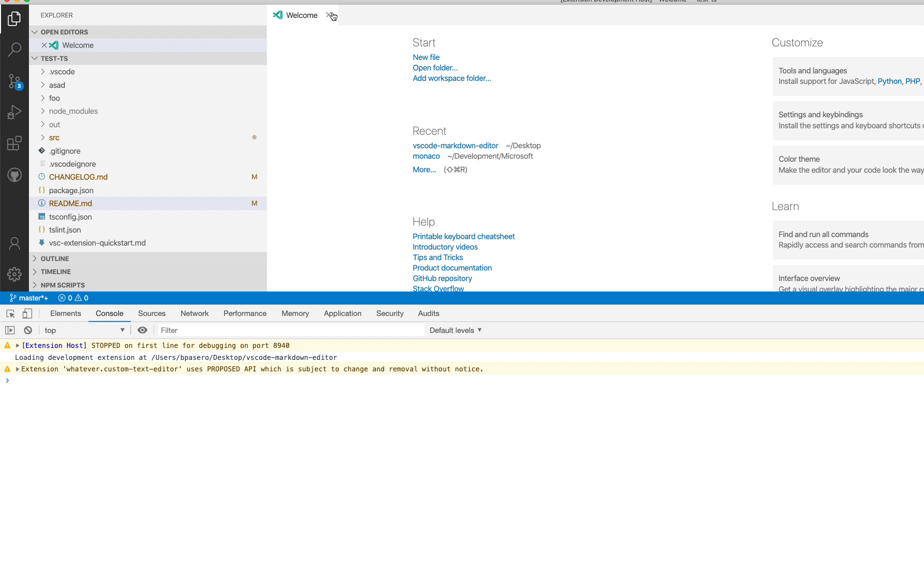Open the Run and Debug view

click(14, 112)
